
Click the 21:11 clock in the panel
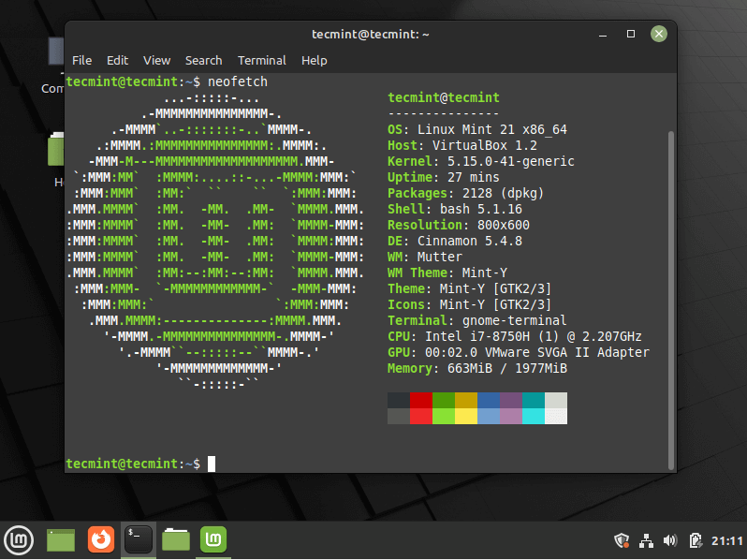coord(726,540)
